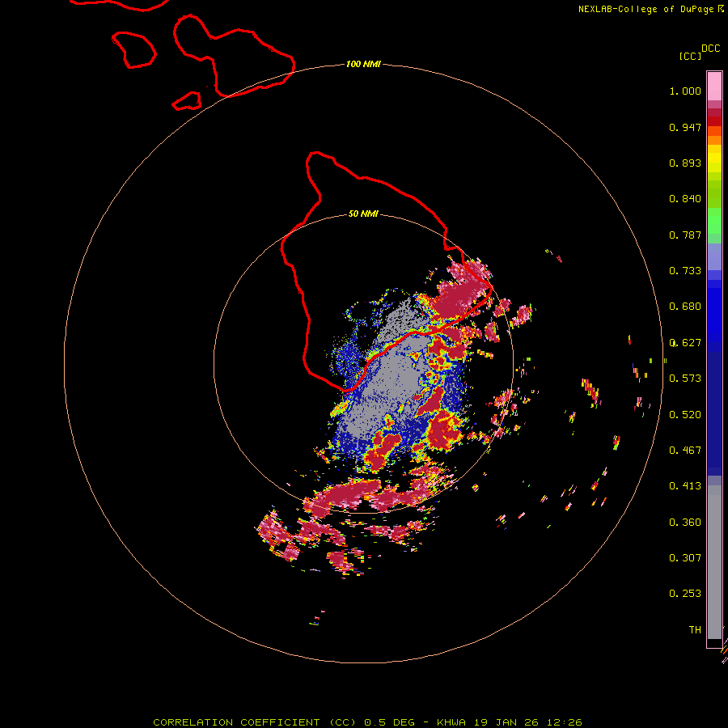
Task: Click the 0.467 legend value
Action: click(x=685, y=451)
